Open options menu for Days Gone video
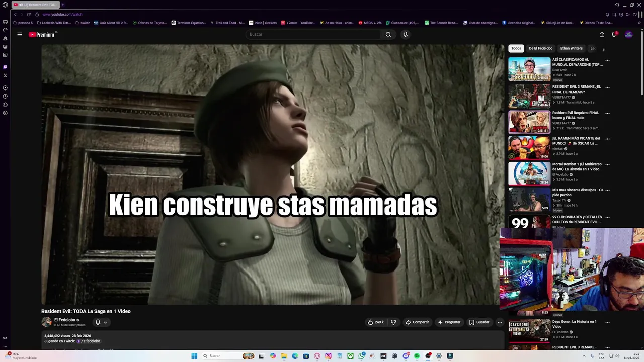The width and height of the screenshot is (644, 362). [607, 322]
